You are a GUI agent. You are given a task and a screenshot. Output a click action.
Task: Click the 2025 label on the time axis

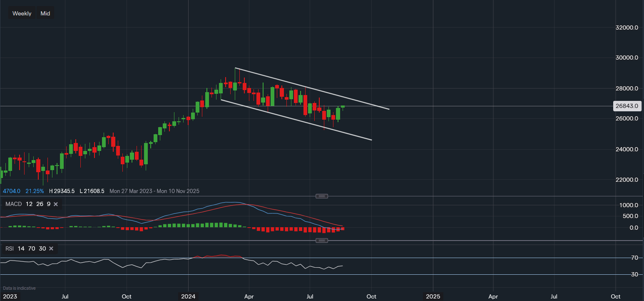pos(433,296)
